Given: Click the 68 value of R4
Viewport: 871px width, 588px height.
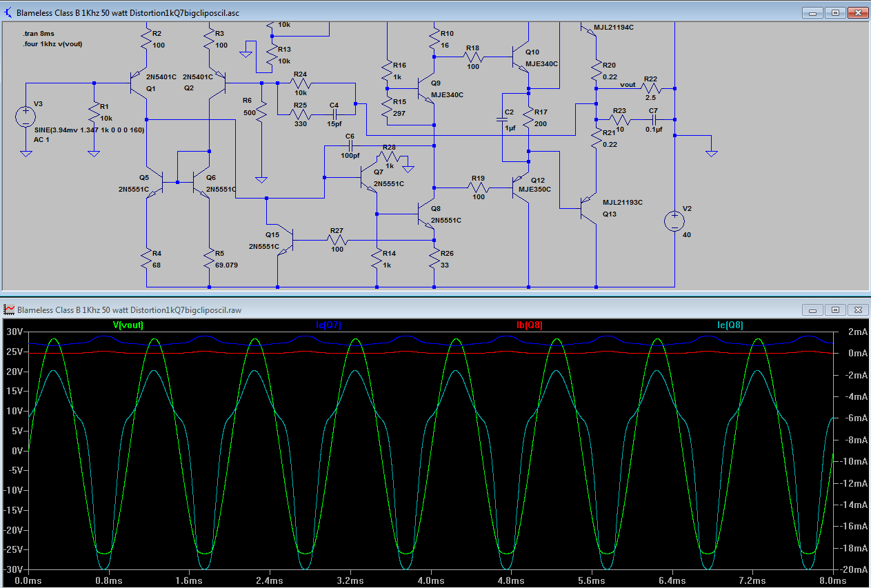Looking at the screenshot, I should click(x=156, y=264).
